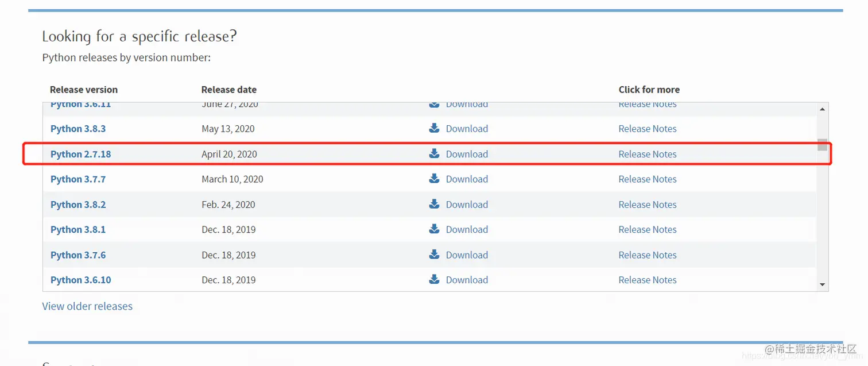View Release Notes for Python 3.7.6
Image resolution: width=868 pixels, height=366 pixels.
[648, 255]
